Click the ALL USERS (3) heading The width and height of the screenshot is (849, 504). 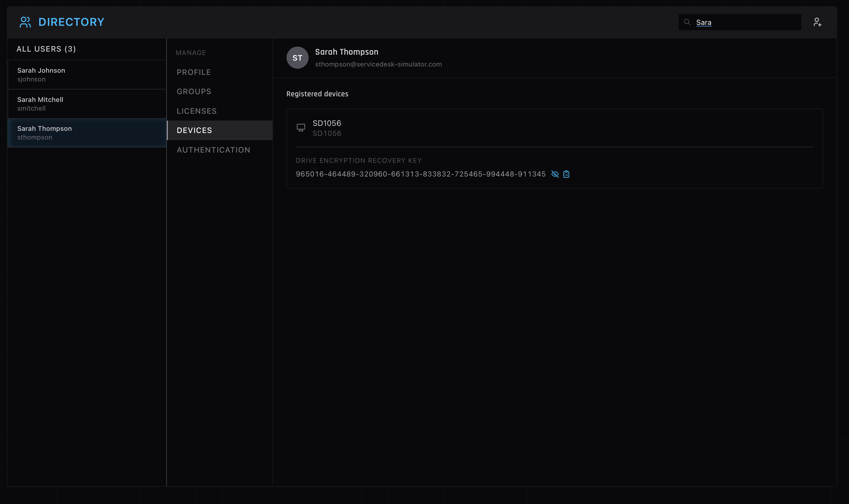tap(46, 49)
